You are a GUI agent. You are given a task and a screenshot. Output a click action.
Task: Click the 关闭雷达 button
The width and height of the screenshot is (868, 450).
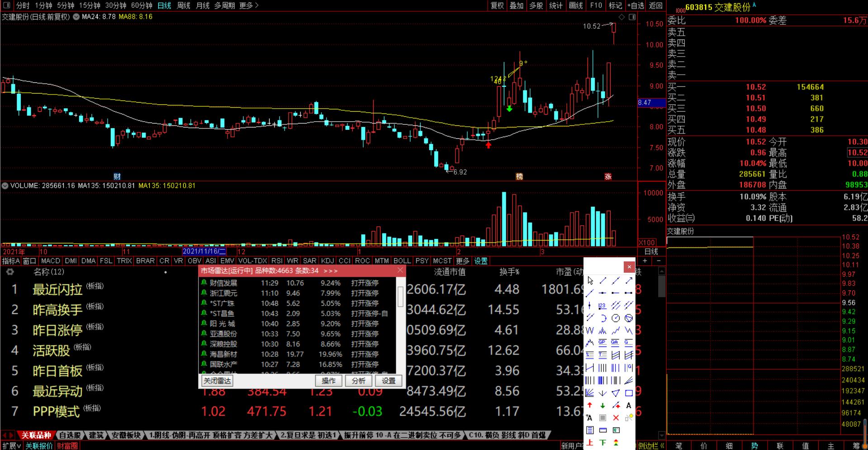click(217, 381)
